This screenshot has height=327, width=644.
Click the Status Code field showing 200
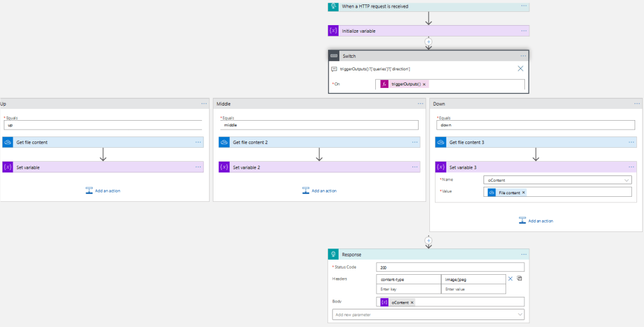pyautogui.click(x=450, y=267)
